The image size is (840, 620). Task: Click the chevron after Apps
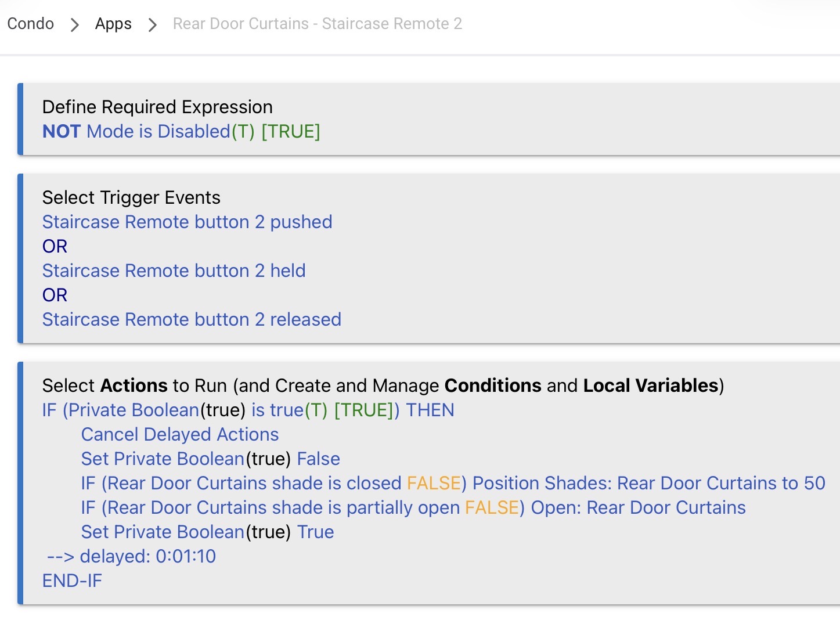(x=152, y=25)
